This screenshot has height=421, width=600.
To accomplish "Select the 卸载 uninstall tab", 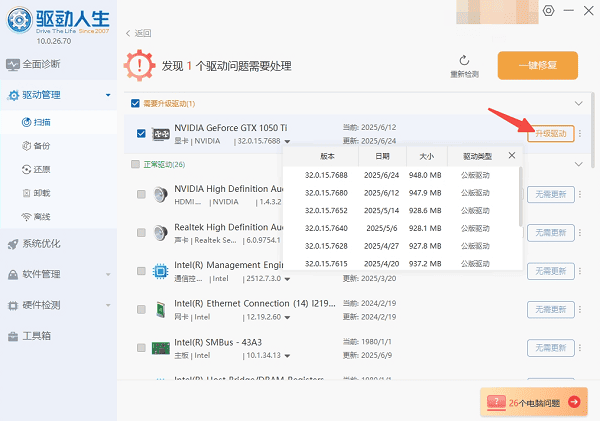I will (42, 193).
